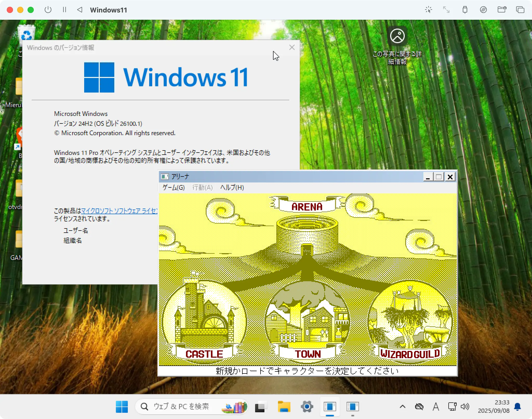Go to the WIZARD GUILD location
The height and width of the screenshot is (419, 532).
pyautogui.click(x=410, y=322)
